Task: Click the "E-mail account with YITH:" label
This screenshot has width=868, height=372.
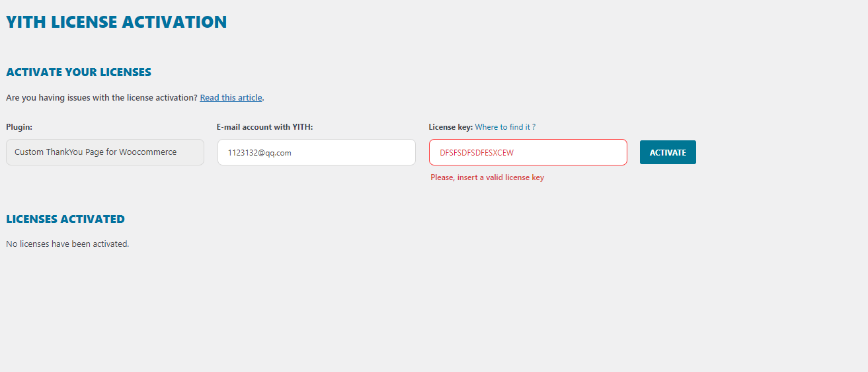Action: (264, 127)
